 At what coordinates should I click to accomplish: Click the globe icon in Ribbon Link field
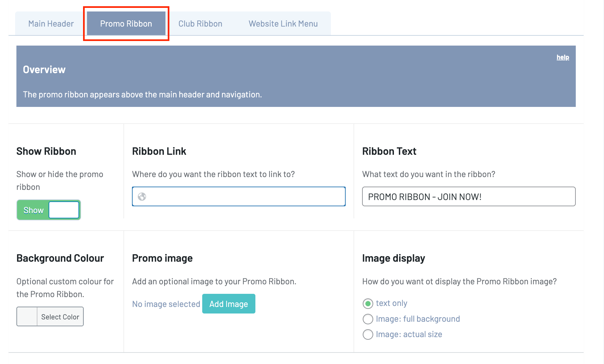pyautogui.click(x=142, y=197)
